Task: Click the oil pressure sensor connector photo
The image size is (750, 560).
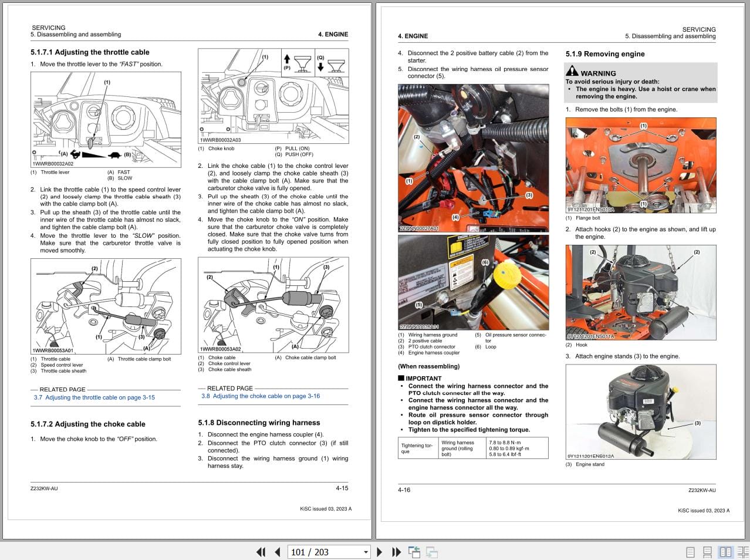Action: coord(474,282)
